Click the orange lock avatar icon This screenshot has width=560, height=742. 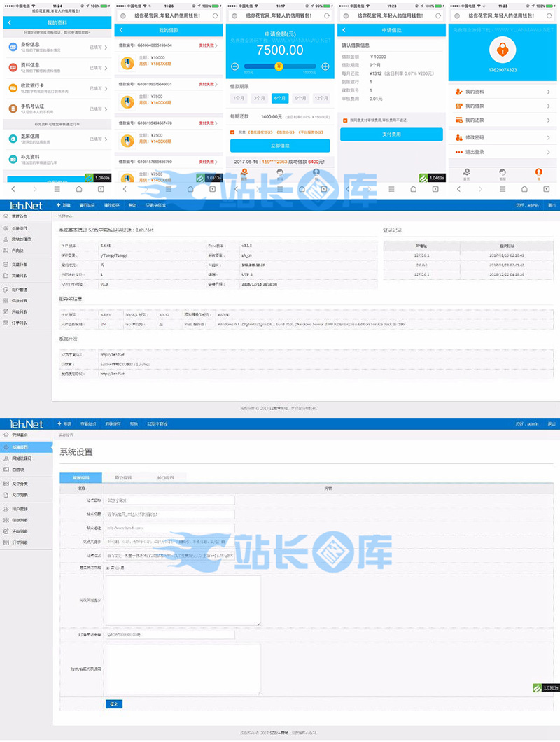tap(502, 50)
